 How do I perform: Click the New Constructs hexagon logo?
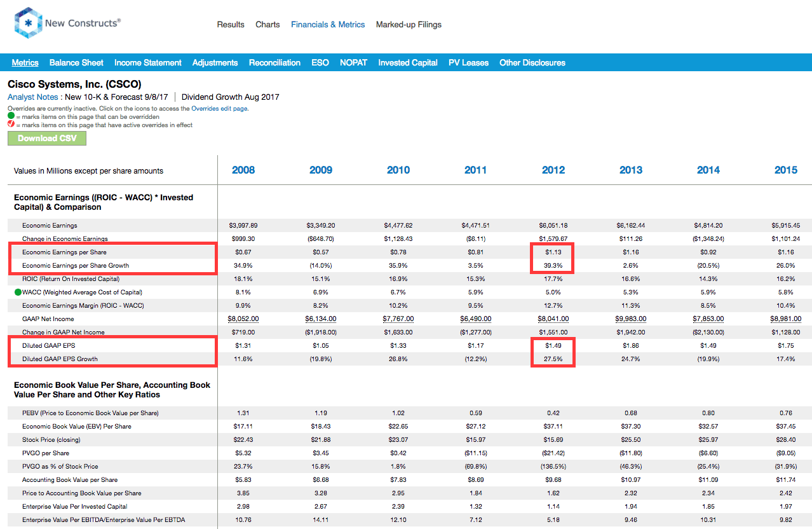point(27,24)
